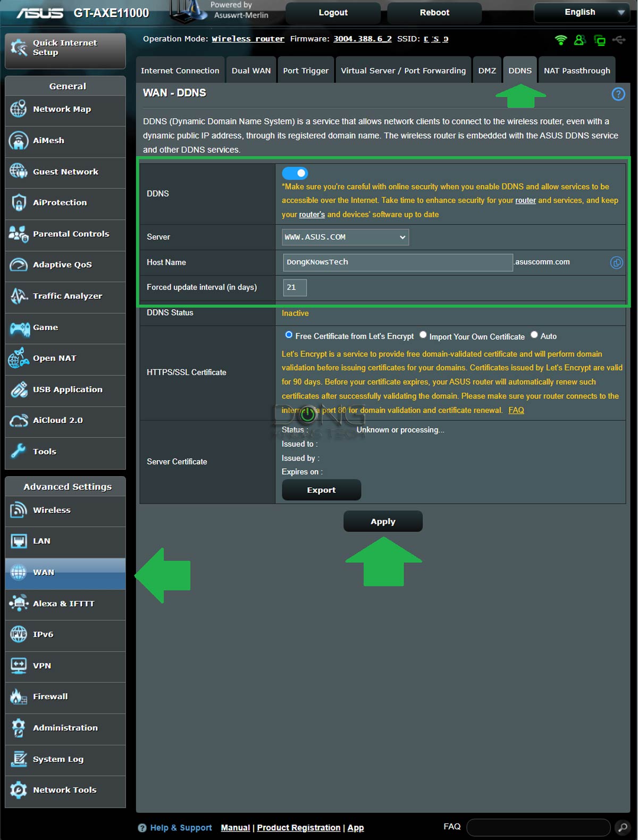
Task: Select Free Certificate from Let's Encrypt
Action: point(289,335)
